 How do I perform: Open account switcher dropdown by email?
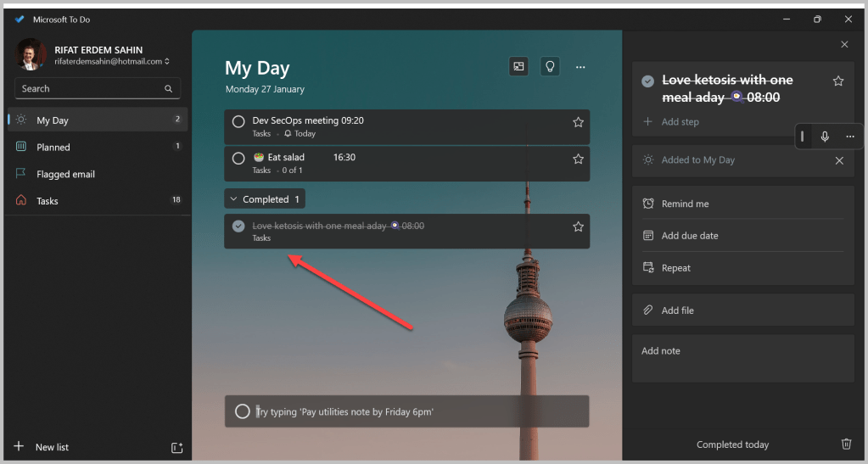pos(167,61)
